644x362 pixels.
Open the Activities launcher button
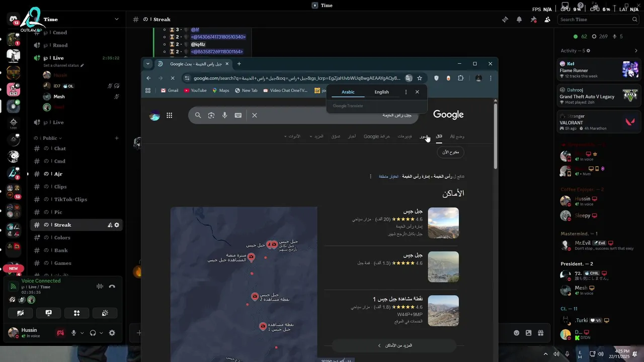76,313
